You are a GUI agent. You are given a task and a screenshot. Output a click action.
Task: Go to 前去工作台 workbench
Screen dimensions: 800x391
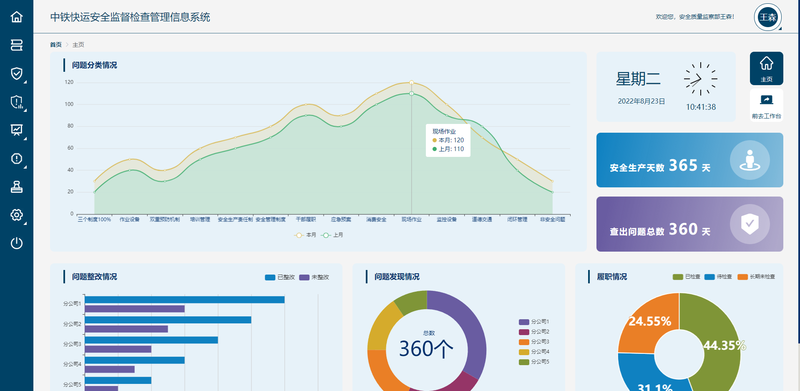tap(766, 106)
